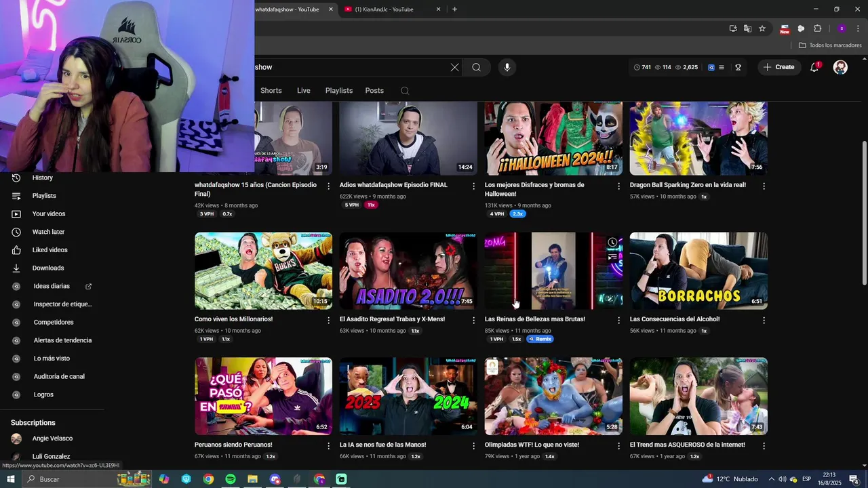
Task: Add hovered video to queue icon
Action: coord(612,256)
